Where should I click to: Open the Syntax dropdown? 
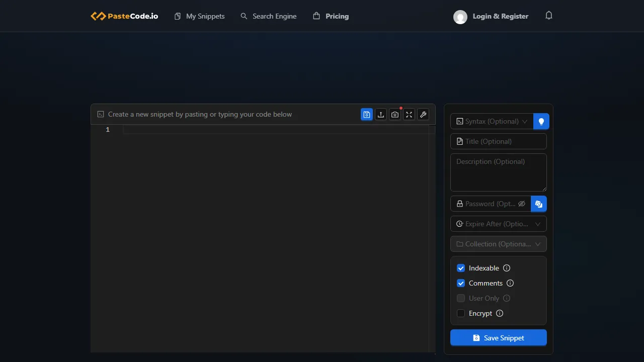pos(491,121)
